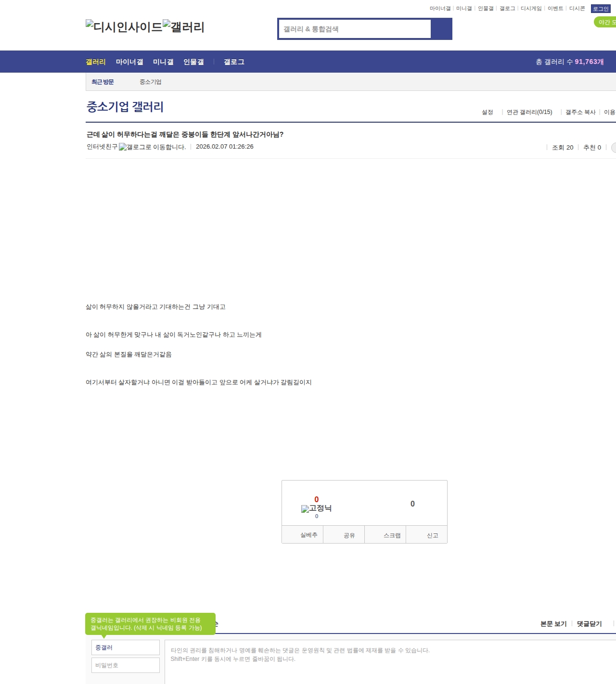The height and width of the screenshot is (684, 616).
Task: Focus the 갤러리 & 통합검색 search field
Action: point(355,29)
